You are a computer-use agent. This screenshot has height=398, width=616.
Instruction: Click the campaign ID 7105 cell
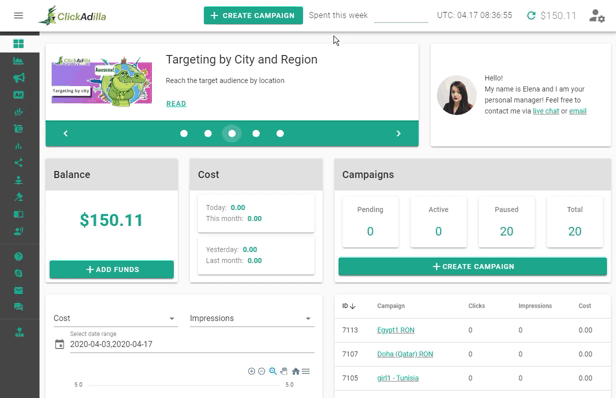coord(350,378)
